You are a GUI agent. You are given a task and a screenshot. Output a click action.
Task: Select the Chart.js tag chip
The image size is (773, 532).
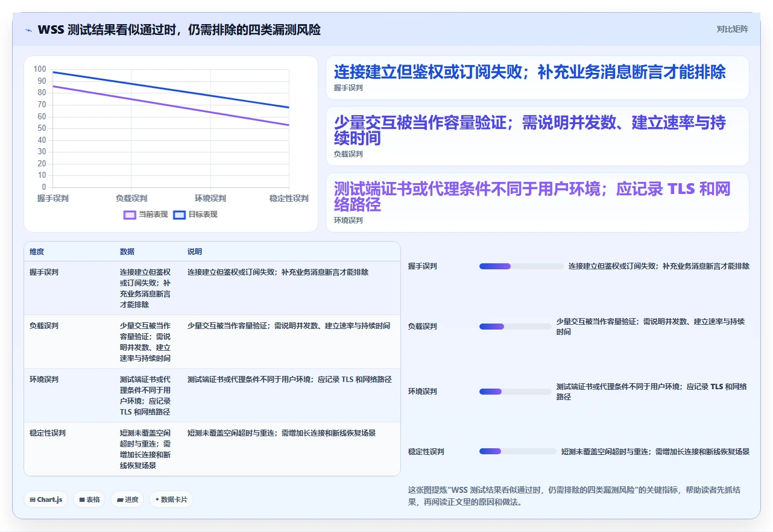pos(46,499)
